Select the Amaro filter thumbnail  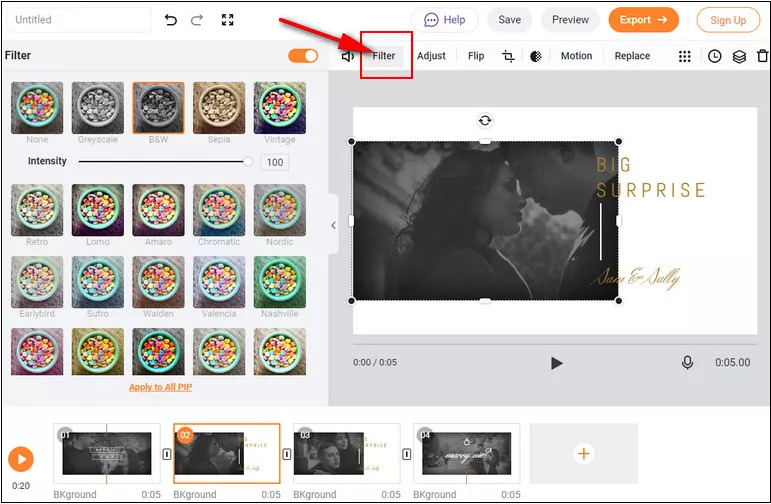[x=158, y=210]
